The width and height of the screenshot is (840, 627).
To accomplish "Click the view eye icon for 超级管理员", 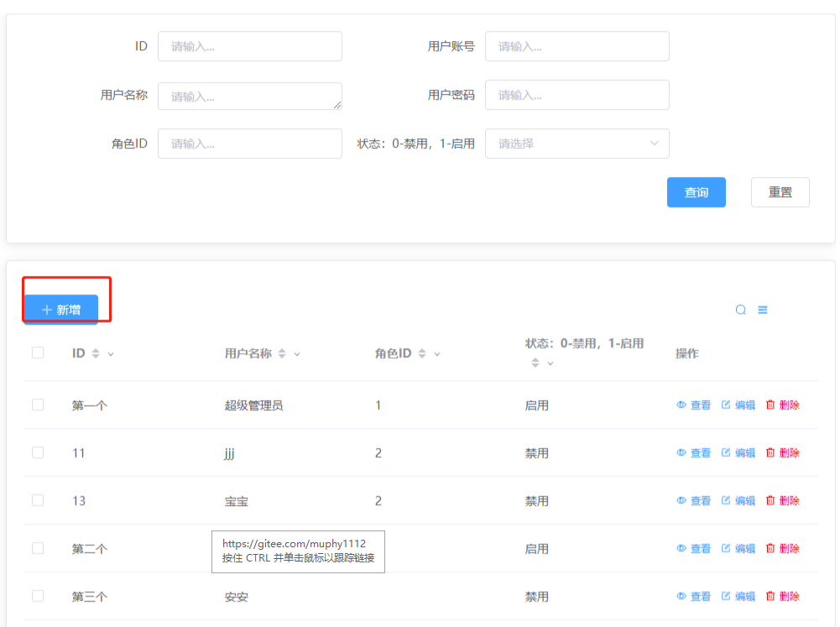I will click(681, 405).
